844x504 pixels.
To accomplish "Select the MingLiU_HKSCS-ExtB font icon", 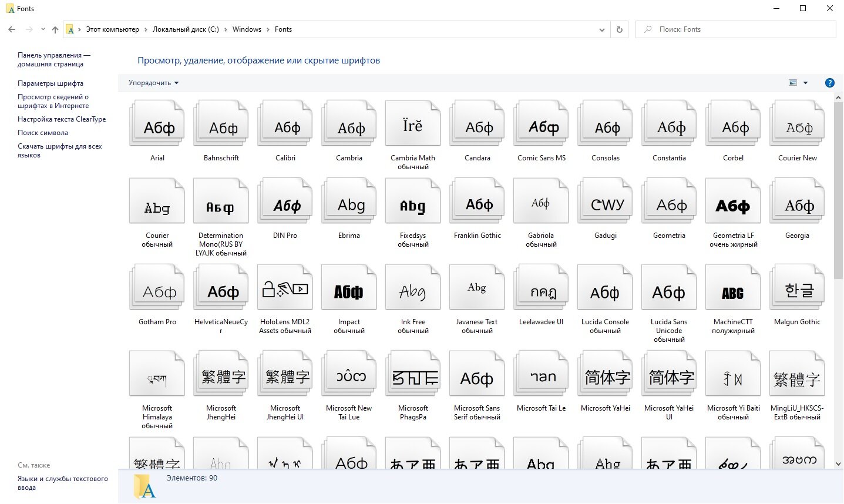I will click(797, 374).
